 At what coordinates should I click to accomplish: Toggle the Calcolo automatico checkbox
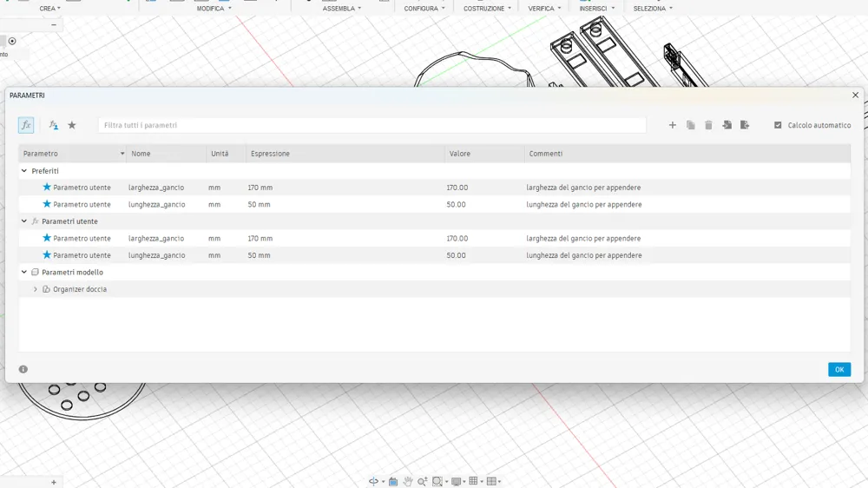(778, 125)
